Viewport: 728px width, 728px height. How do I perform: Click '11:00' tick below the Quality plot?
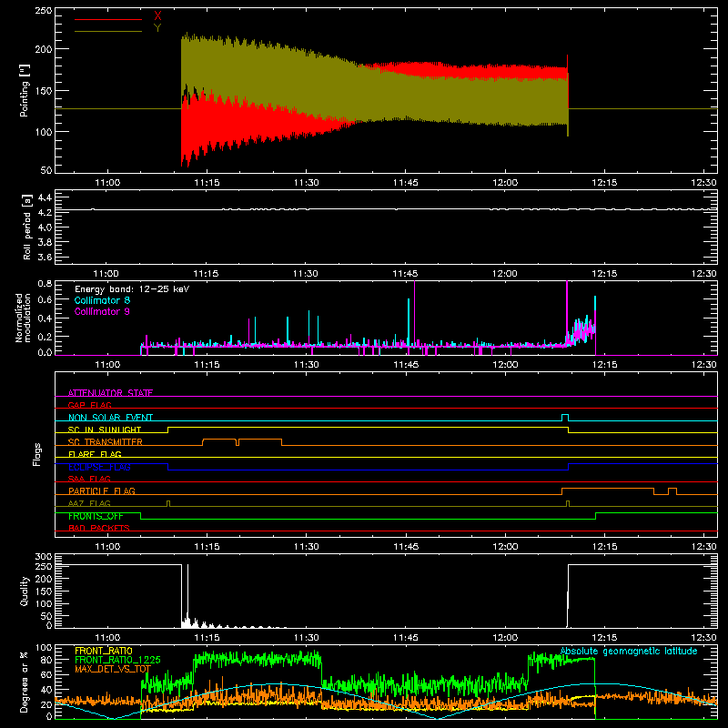coord(107,638)
